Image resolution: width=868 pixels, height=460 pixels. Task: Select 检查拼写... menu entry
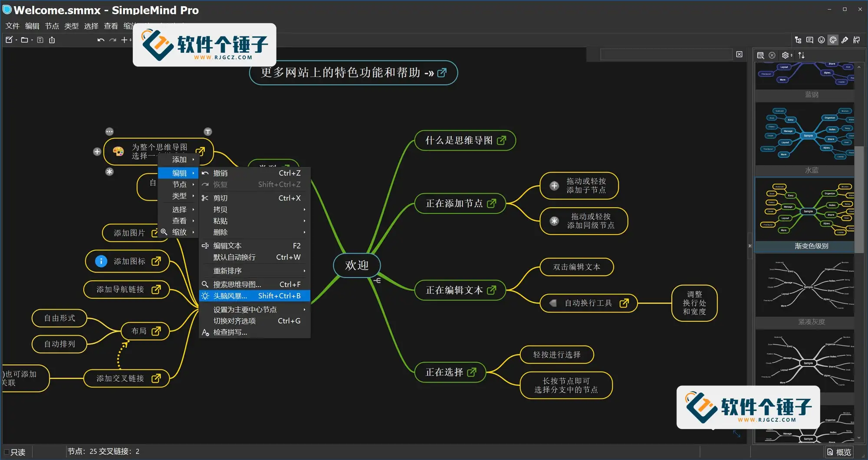[255, 333]
